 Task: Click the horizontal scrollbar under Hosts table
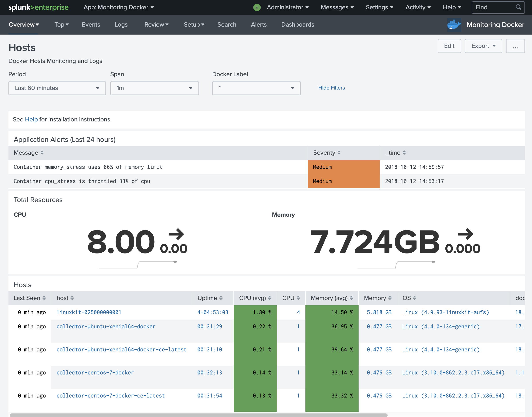point(198,415)
